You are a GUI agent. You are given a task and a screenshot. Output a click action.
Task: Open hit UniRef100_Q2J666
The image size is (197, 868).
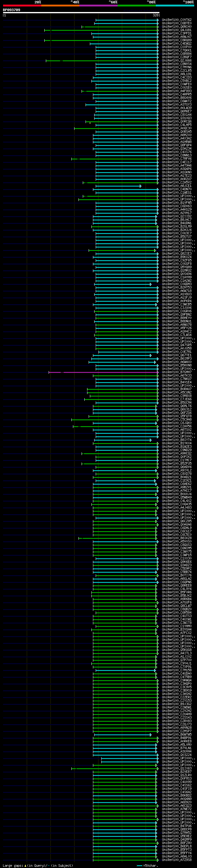177,60
